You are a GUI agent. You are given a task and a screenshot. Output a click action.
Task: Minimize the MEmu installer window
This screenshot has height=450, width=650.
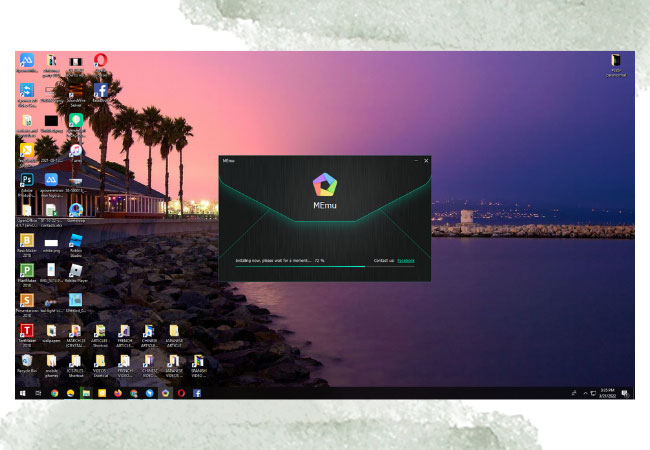(x=415, y=160)
